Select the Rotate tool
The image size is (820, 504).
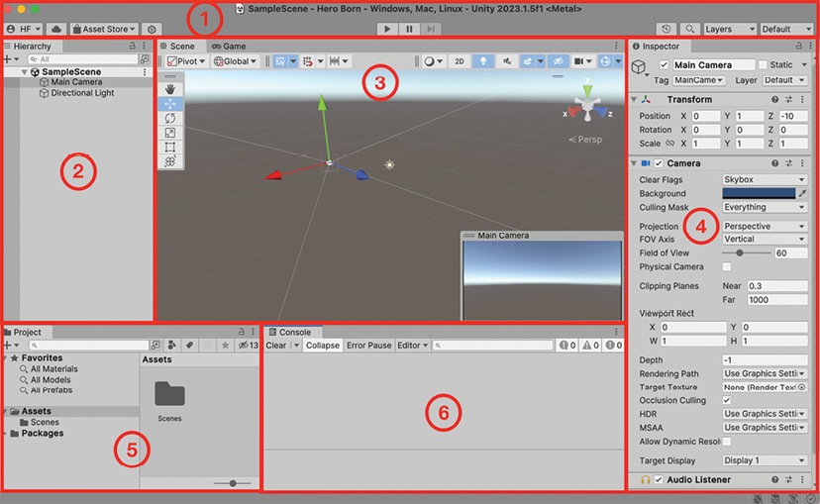coord(170,118)
